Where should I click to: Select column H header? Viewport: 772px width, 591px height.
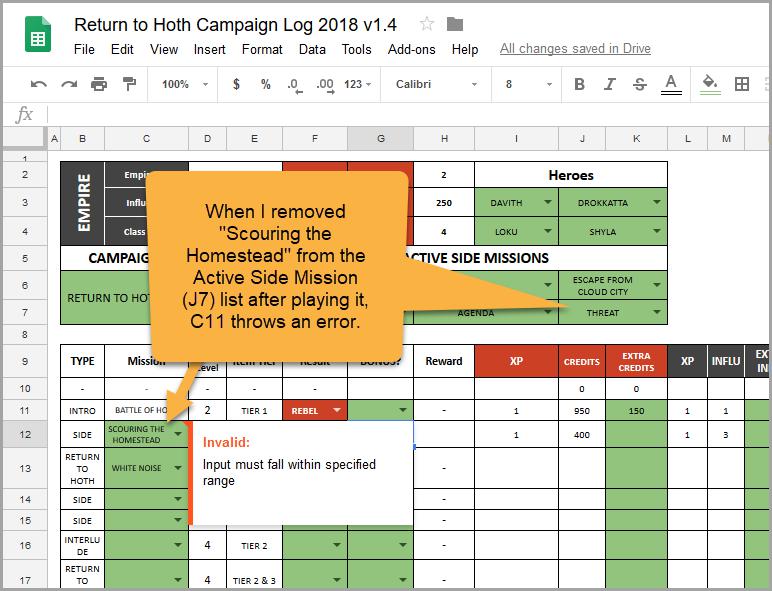click(x=444, y=139)
